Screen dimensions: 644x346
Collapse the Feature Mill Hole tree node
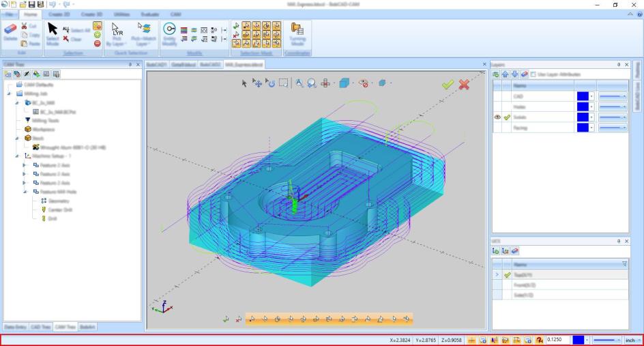tap(25, 192)
